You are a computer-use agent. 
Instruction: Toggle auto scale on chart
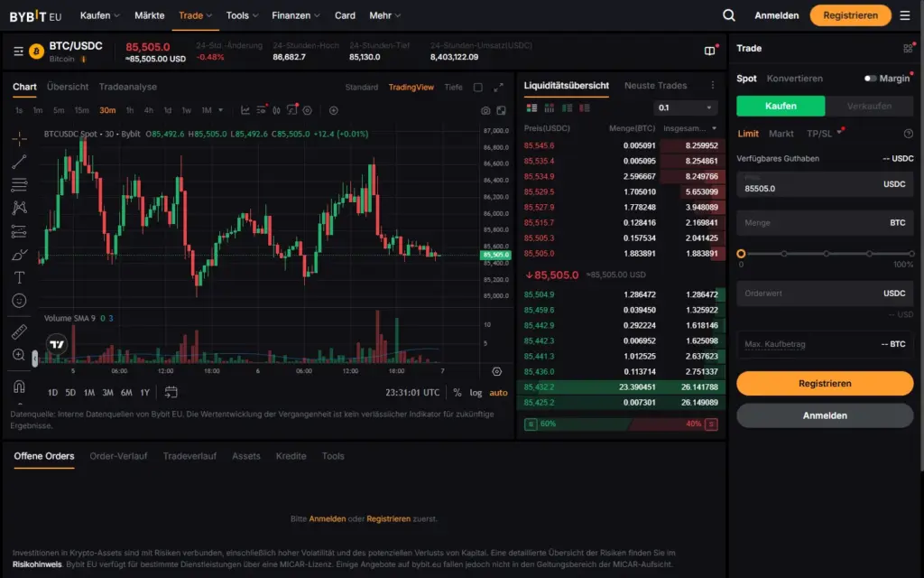coord(498,393)
